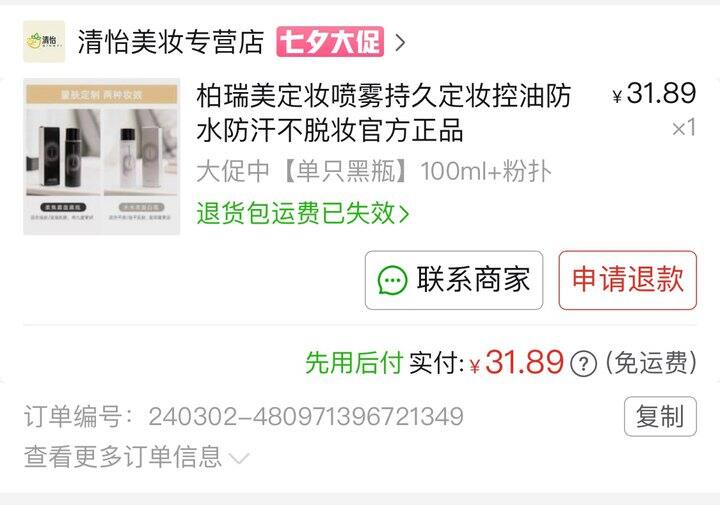Open the setting spray product thumbnail
Image resolution: width=720 pixels, height=505 pixels.
(x=101, y=157)
